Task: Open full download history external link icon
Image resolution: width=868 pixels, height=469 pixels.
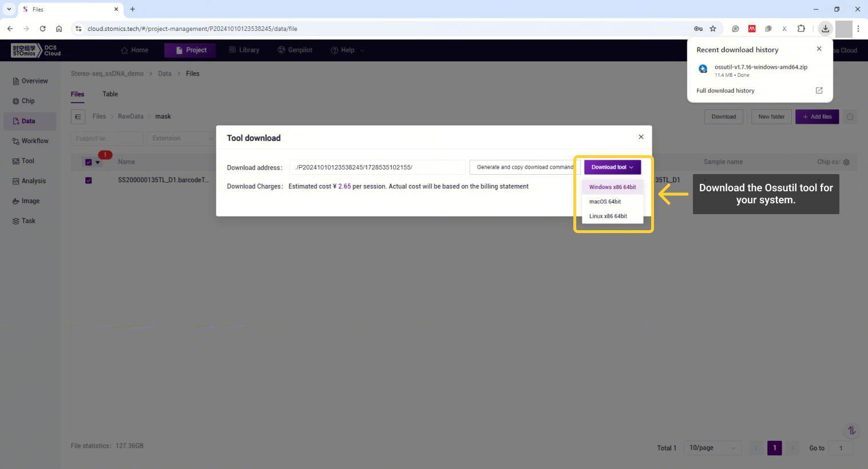Action: coord(819,90)
